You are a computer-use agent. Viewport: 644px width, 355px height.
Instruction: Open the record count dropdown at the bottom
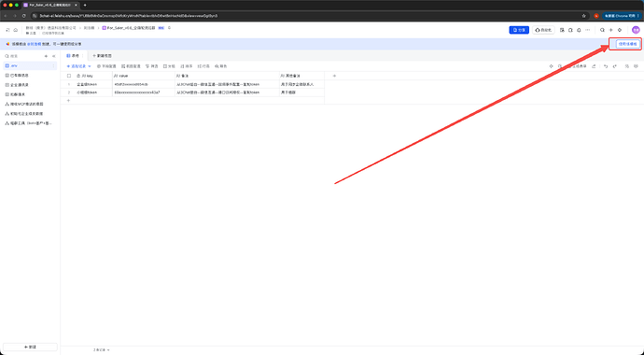tap(101, 350)
